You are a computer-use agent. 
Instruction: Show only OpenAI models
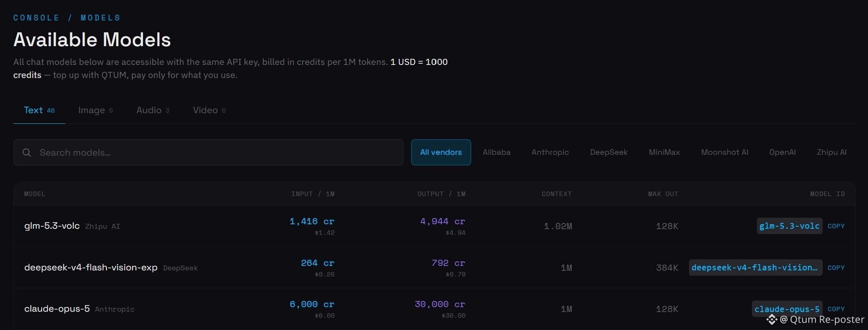(x=782, y=152)
